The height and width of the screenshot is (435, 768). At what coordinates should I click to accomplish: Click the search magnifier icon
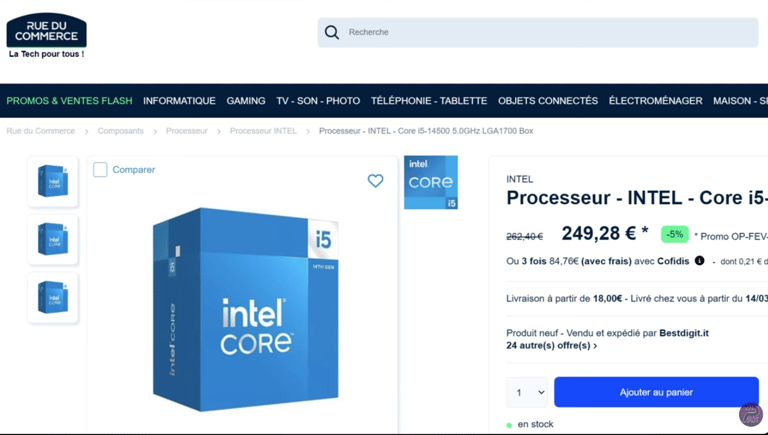(332, 32)
